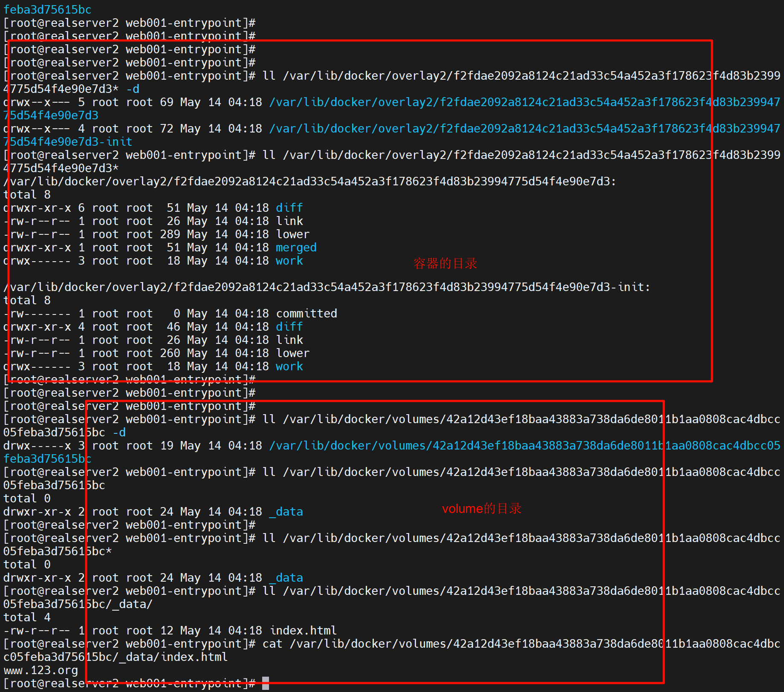This screenshot has width=784, height=692.
Task: Select the "lower" file of size 289
Action: pyautogui.click(x=292, y=234)
